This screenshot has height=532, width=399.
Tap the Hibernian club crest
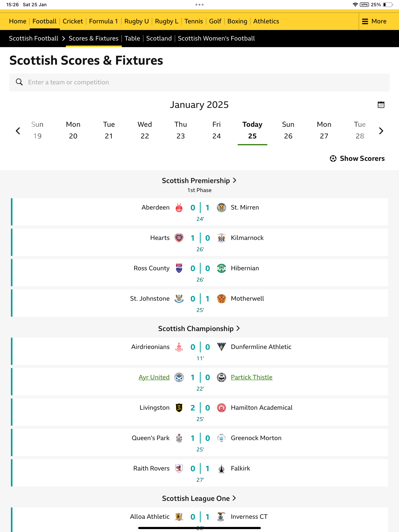[221, 268]
